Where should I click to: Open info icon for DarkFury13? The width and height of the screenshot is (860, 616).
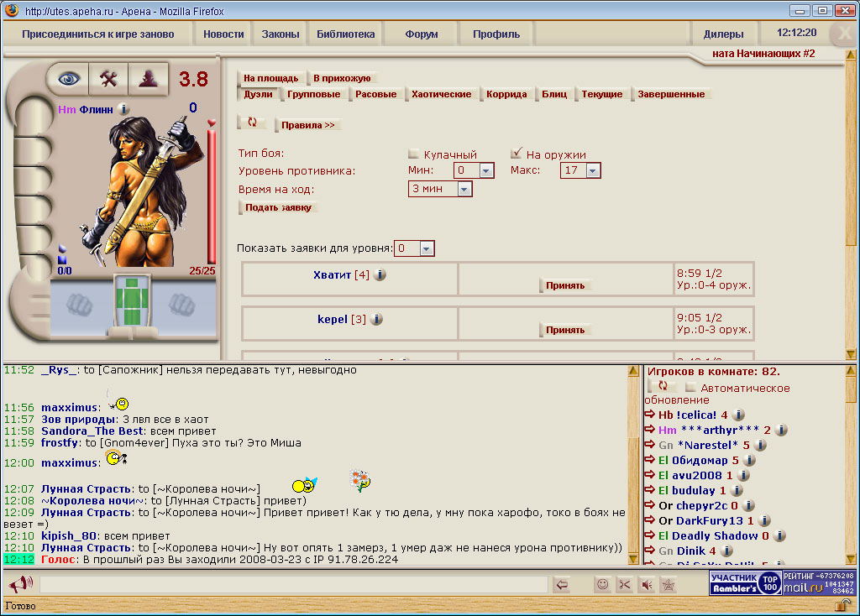764,520
